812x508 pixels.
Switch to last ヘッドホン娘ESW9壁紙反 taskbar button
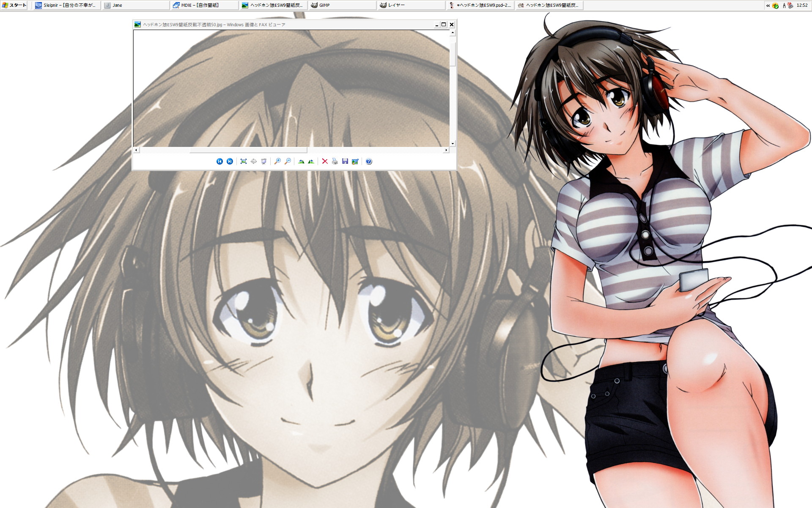click(549, 5)
